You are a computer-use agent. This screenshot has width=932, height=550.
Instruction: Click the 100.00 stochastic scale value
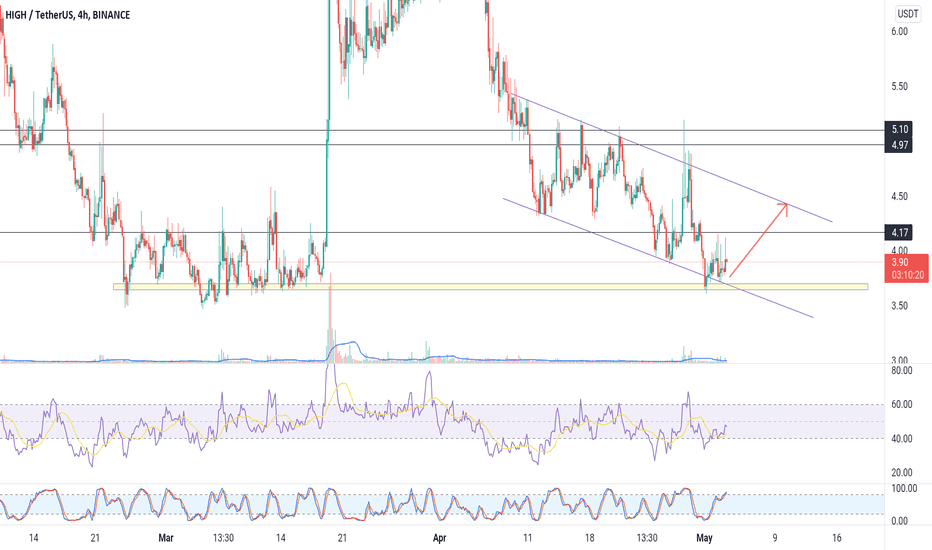pos(904,488)
